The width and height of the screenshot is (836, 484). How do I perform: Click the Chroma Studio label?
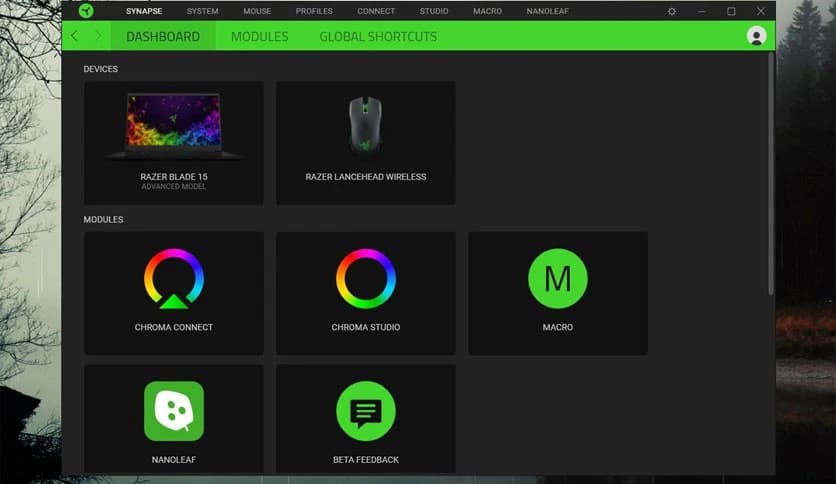point(366,327)
